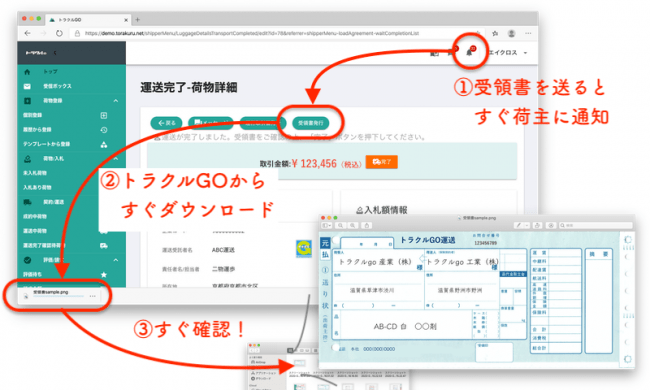The image size is (650, 390).
Task: Click the Preview share toolbar icon
Action: (x=366, y=225)
